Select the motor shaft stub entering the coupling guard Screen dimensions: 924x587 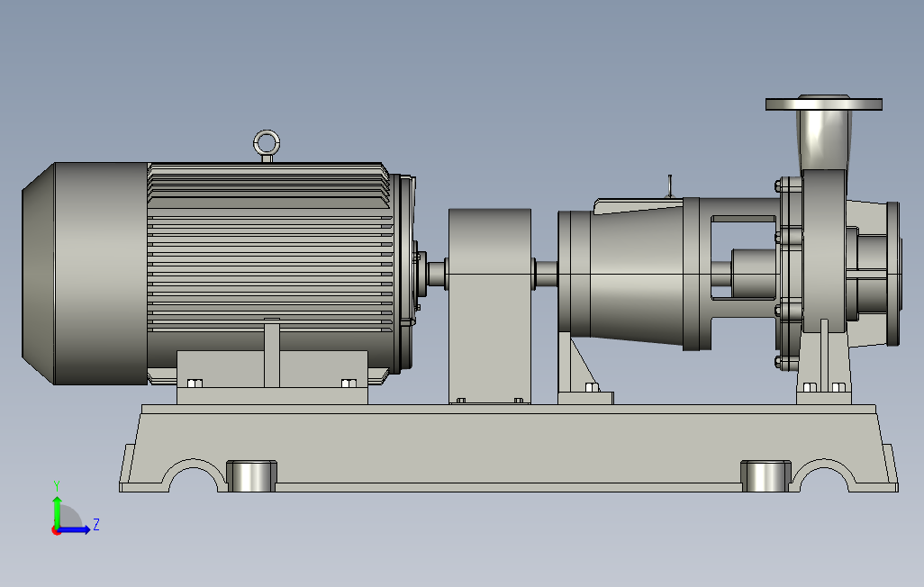(x=436, y=274)
